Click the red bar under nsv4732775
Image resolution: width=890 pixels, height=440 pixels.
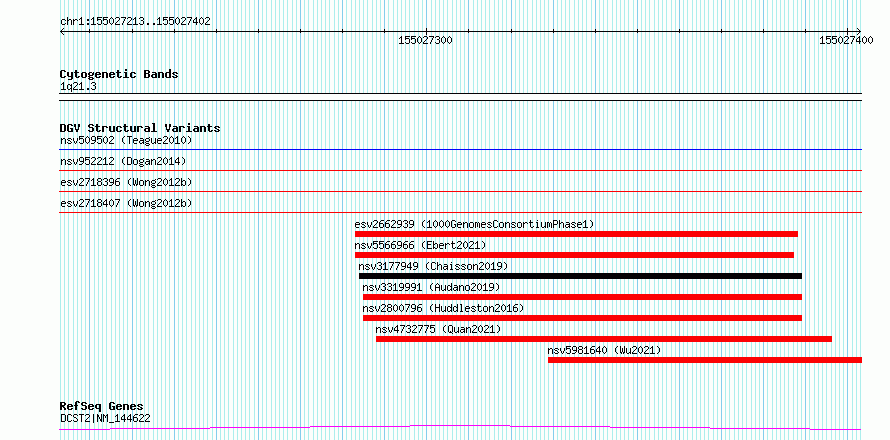(x=604, y=339)
